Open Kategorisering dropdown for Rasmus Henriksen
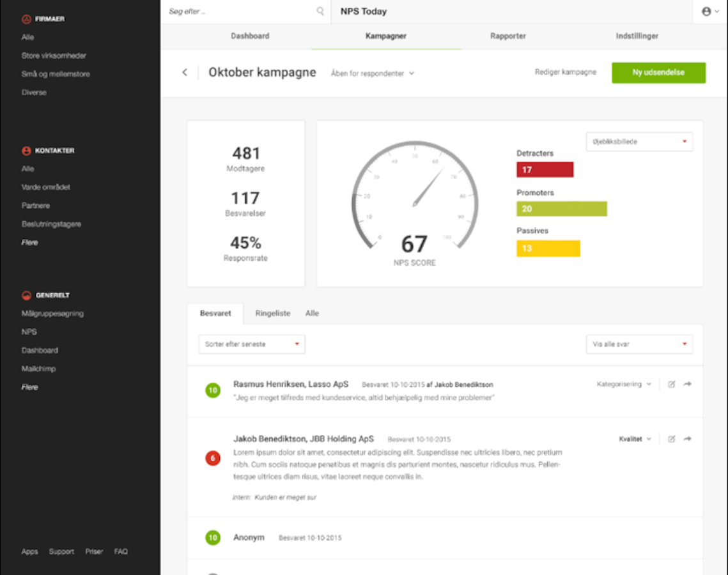Viewport: 728px width, 575px height. (624, 385)
